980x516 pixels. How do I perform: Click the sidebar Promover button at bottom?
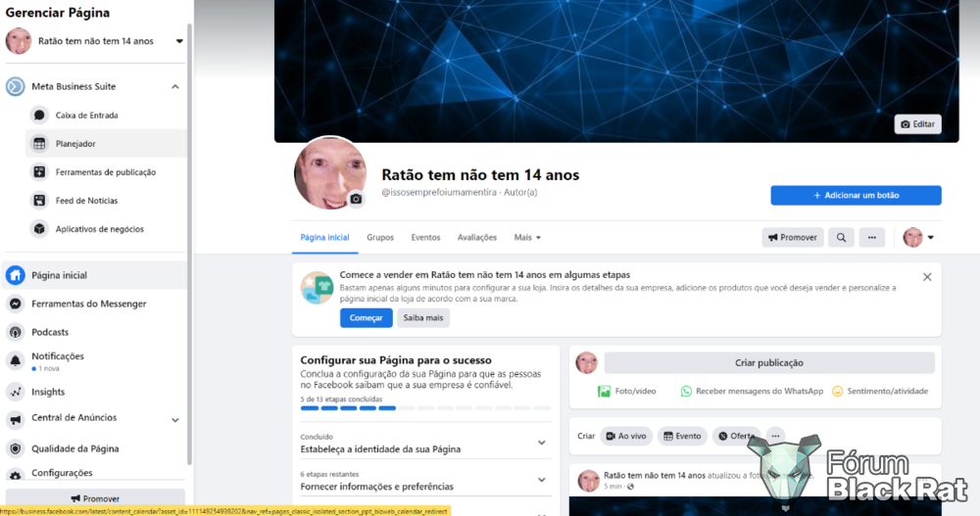(x=95, y=497)
